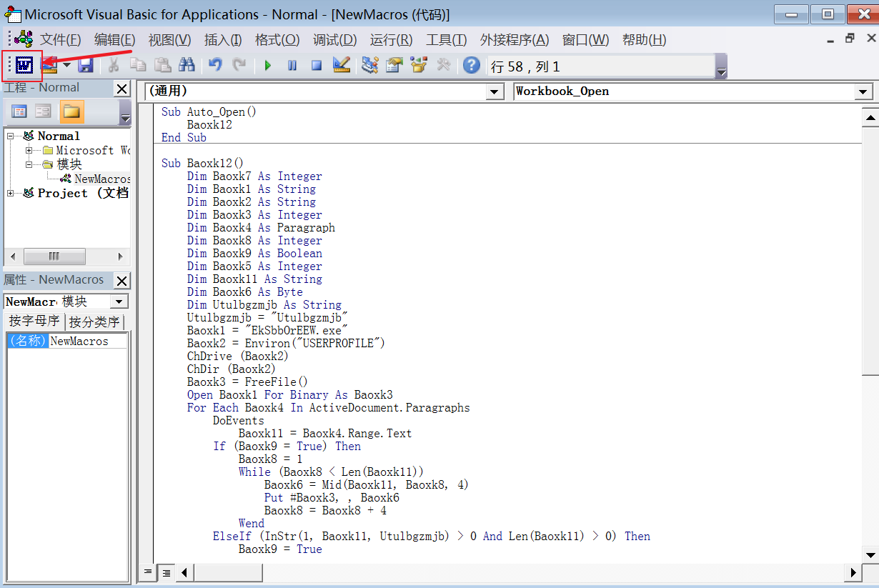Click project panel horizontal scrollbar thumb
Image resolution: width=879 pixels, height=588 pixels.
tap(54, 256)
